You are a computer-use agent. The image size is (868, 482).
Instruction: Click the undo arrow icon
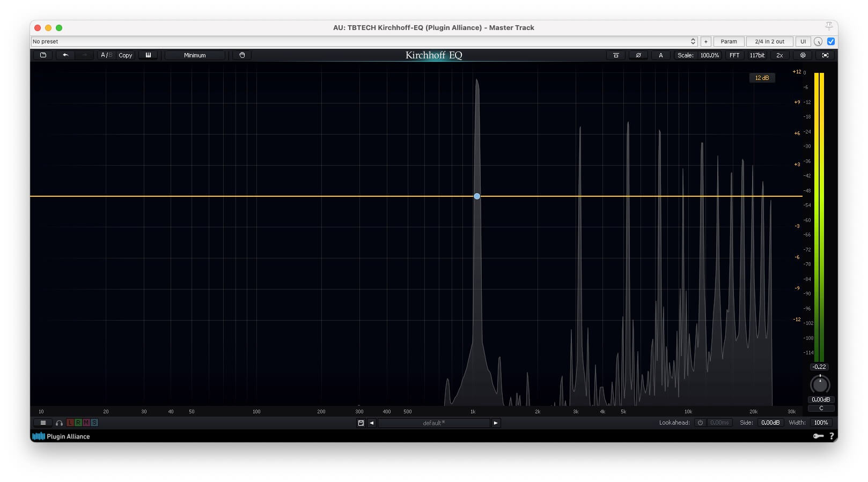click(65, 55)
